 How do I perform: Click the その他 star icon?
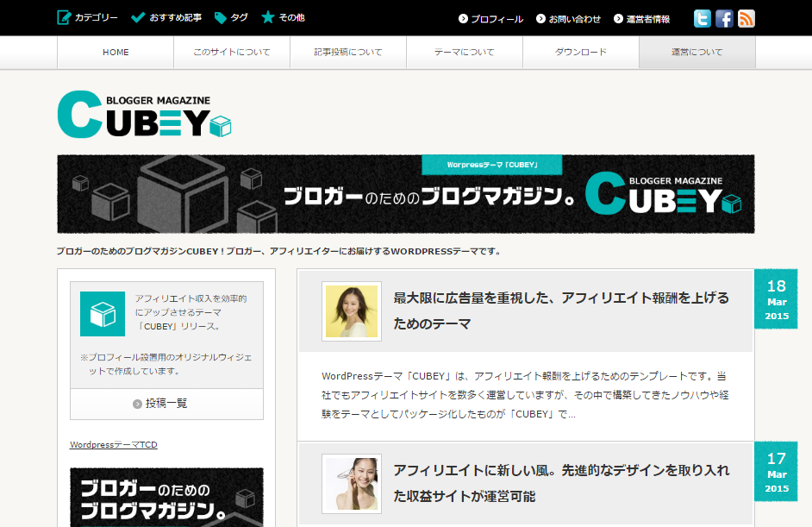point(268,17)
